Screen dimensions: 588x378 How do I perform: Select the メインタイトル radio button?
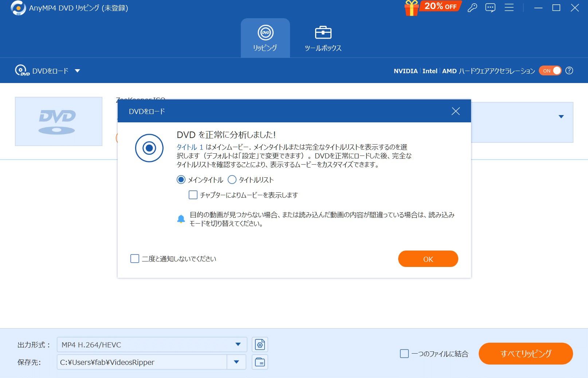[x=181, y=180]
